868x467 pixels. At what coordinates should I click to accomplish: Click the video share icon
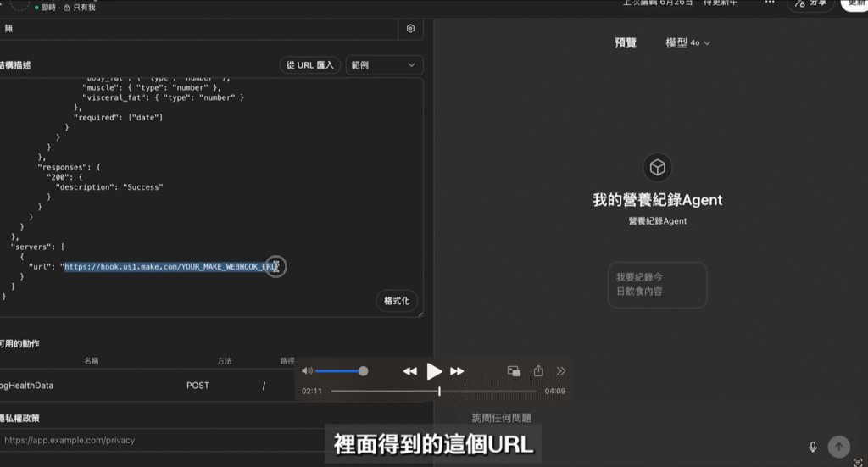coord(538,371)
